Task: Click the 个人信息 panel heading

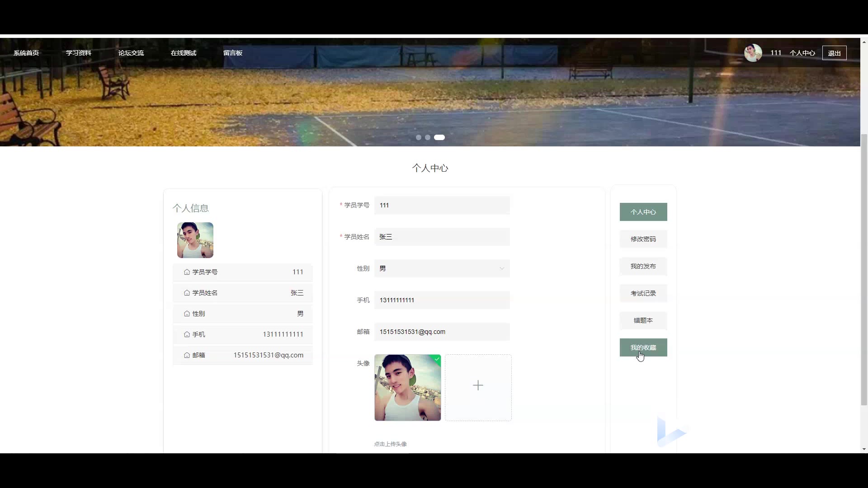Action: point(191,208)
